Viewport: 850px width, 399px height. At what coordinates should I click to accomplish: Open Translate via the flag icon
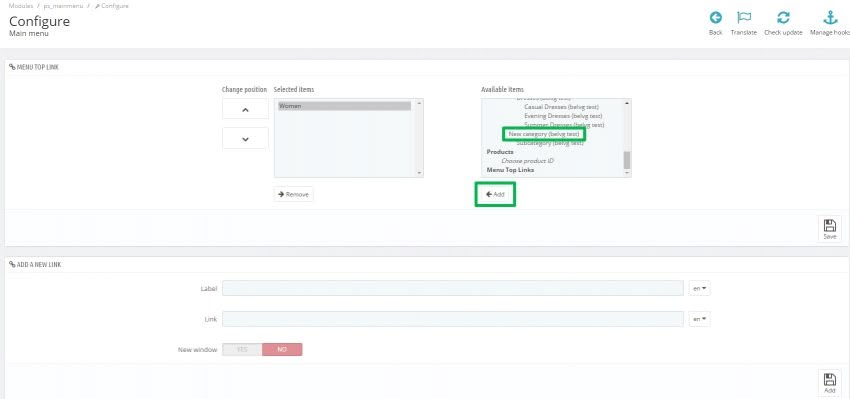(x=744, y=18)
